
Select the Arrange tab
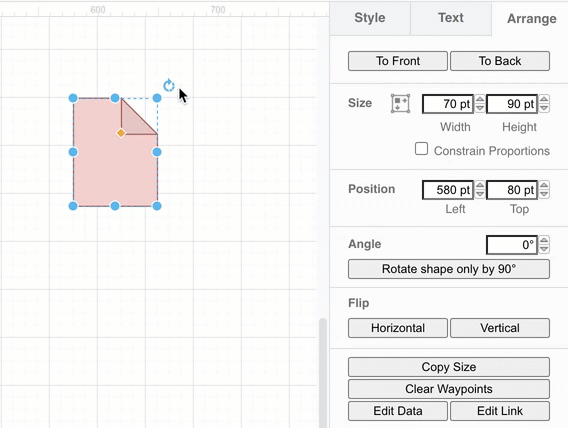(x=531, y=18)
